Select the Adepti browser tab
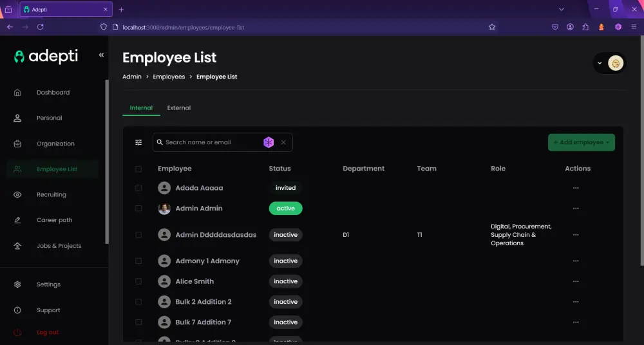The height and width of the screenshot is (345, 644). point(66,9)
